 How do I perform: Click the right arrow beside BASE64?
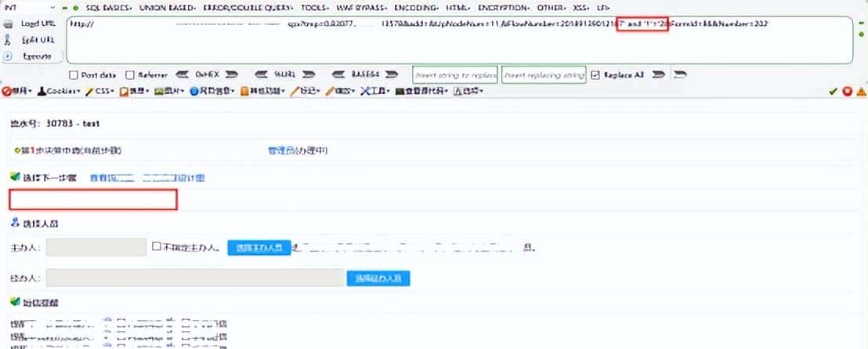[x=391, y=75]
